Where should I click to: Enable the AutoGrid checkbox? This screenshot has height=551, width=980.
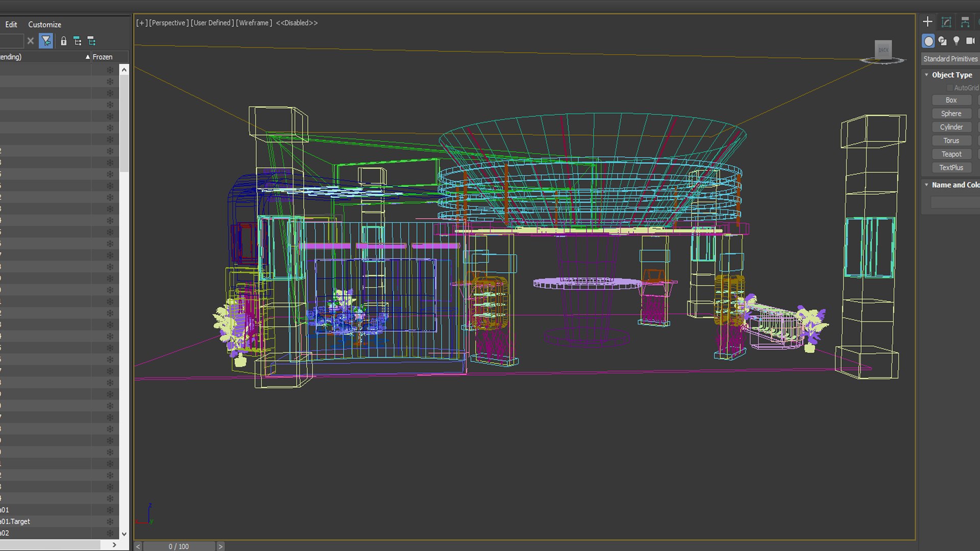pyautogui.click(x=950, y=88)
